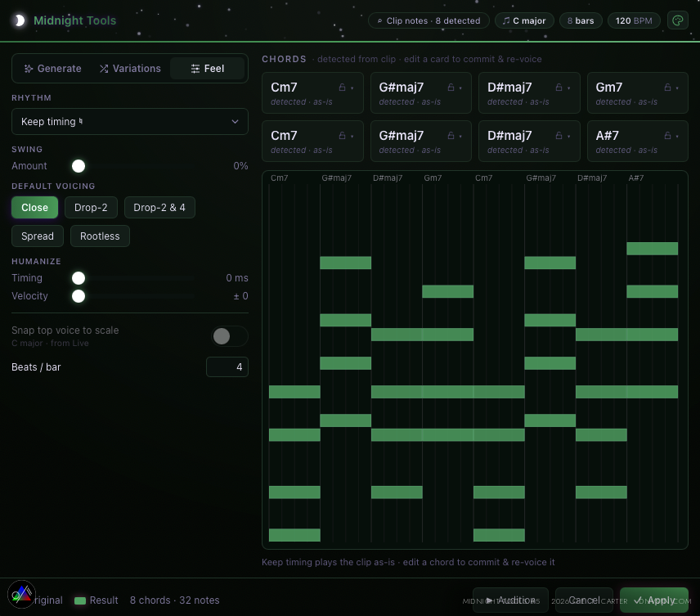The width and height of the screenshot is (700, 616).
Task: Select Close voicing
Action: 35,207
